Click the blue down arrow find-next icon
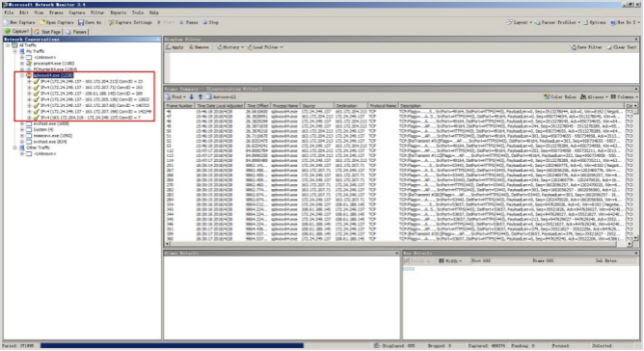644x351 pixels. (192, 97)
